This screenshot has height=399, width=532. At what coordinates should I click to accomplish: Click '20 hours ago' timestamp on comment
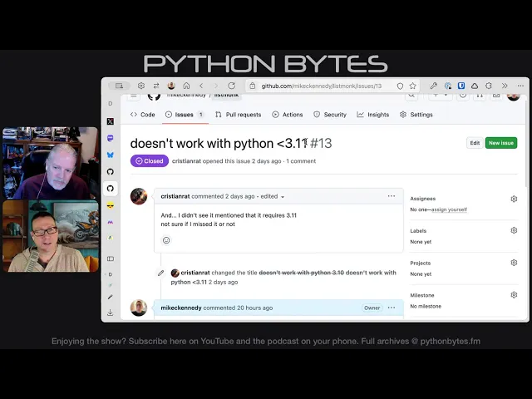[255, 308]
